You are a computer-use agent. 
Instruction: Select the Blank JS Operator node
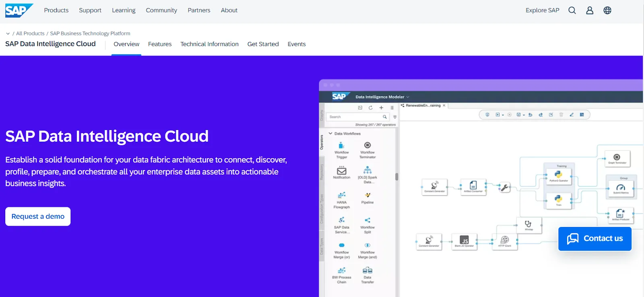464,241
